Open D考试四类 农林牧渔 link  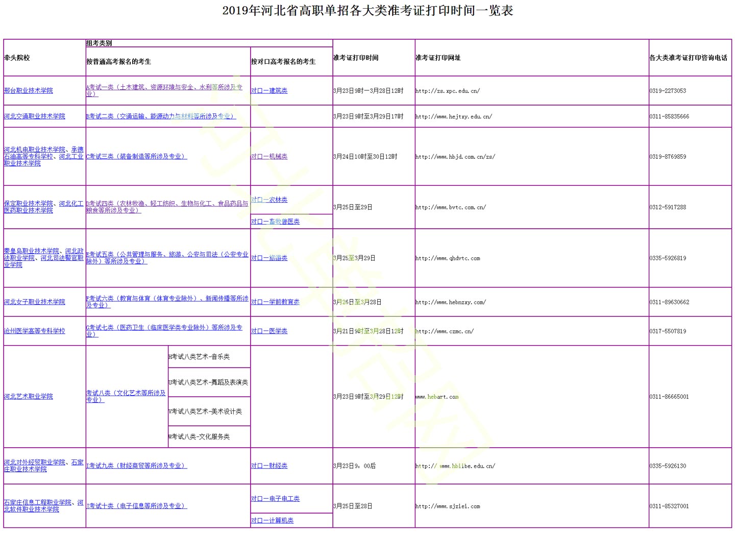tap(167, 207)
